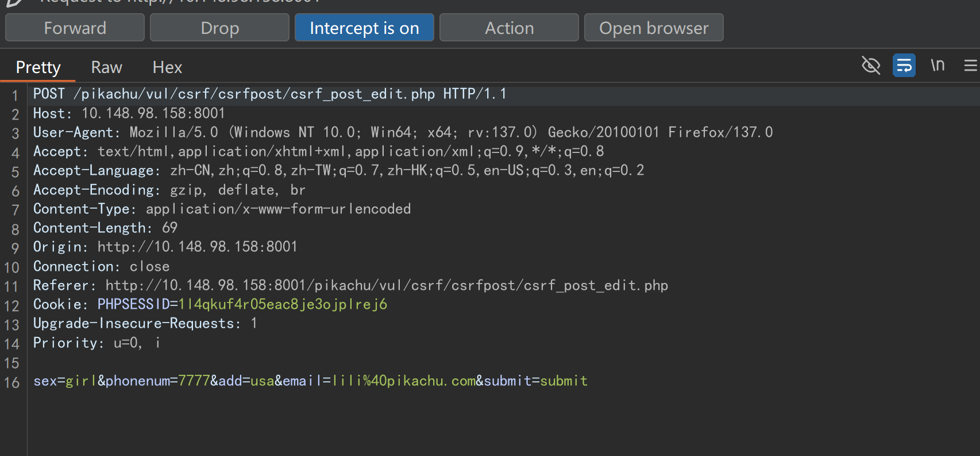
Task: Click the crossed-out eye icon
Action: (871, 66)
